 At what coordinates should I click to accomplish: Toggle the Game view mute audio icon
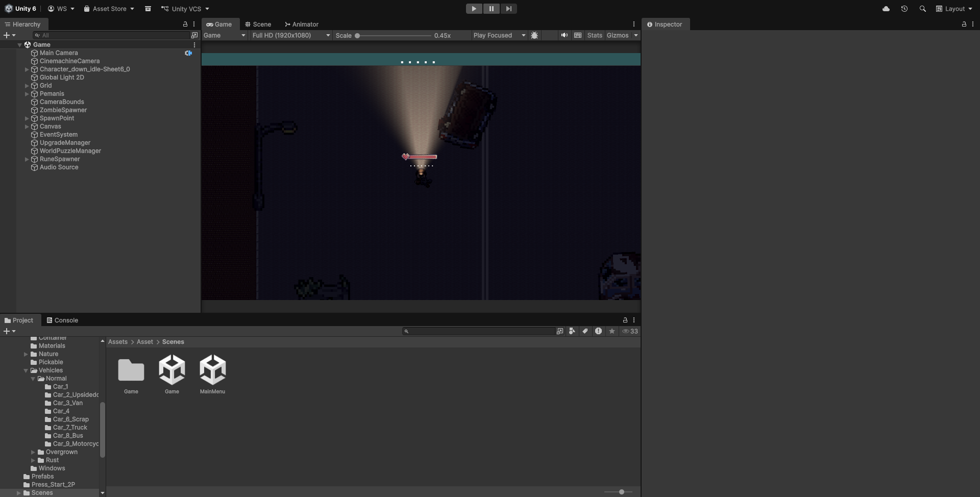click(564, 35)
